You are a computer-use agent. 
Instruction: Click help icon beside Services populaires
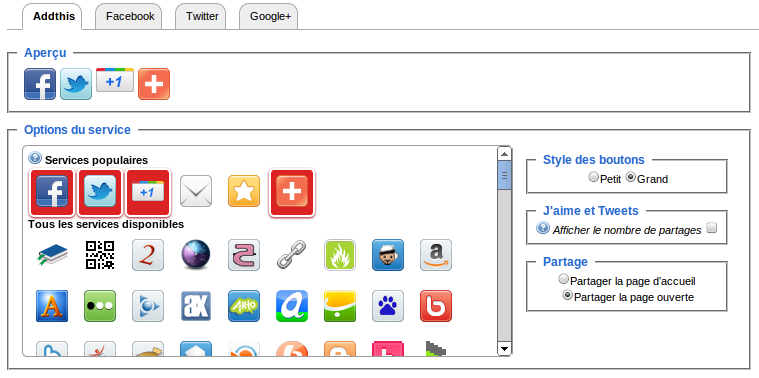coord(35,157)
